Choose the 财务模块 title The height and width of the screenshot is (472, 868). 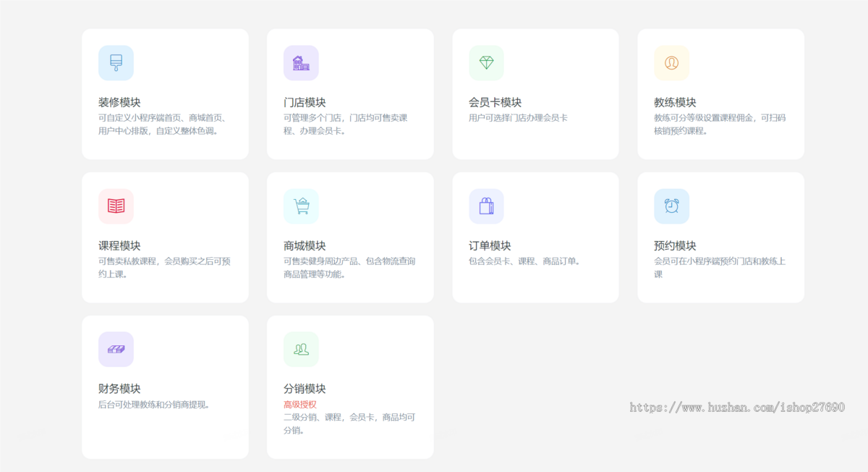(x=119, y=389)
